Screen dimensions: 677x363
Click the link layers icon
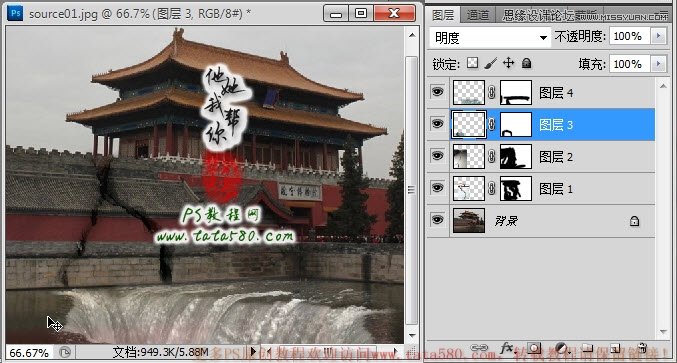click(479, 348)
